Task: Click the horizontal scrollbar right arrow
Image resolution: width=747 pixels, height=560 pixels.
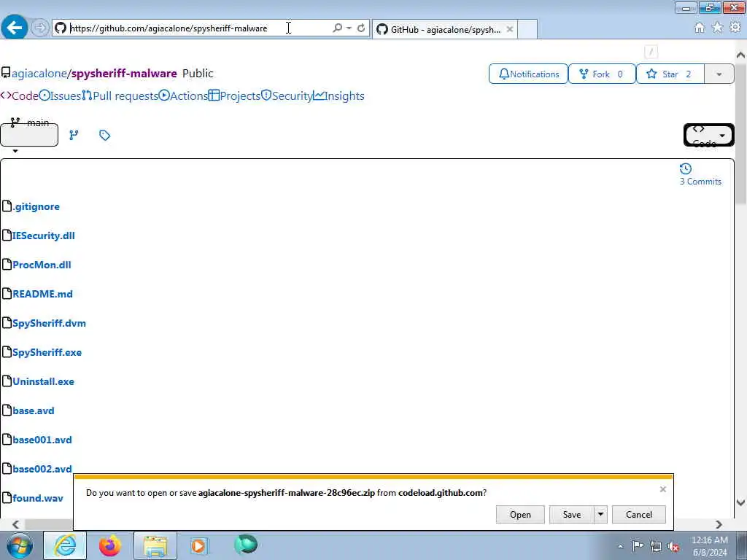Action: 719,524
